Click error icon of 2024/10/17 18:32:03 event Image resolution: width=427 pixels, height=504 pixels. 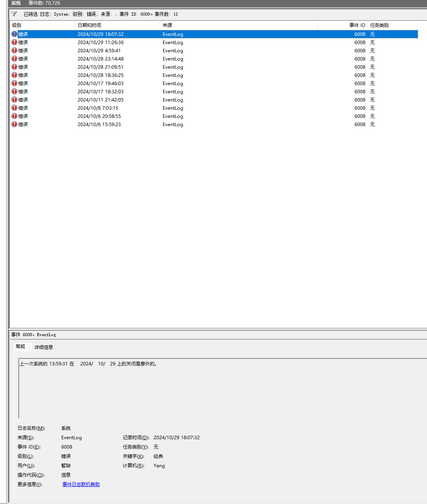click(x=14, y=91)
